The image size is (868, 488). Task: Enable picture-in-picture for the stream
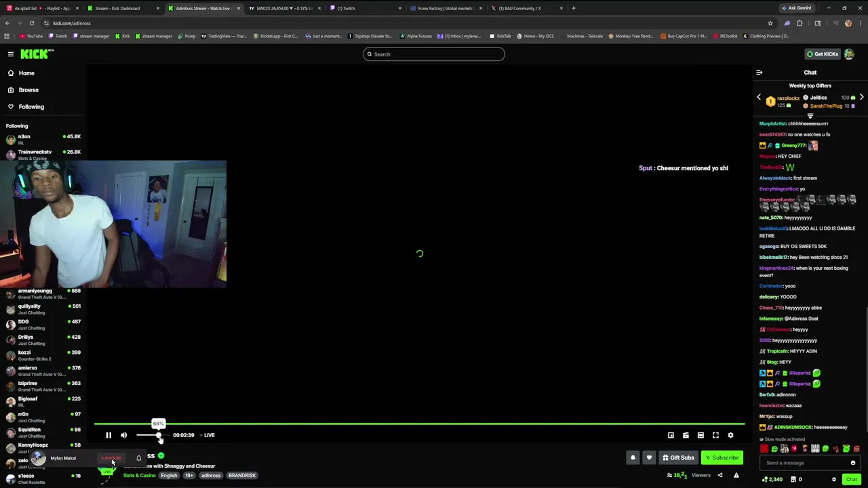[671, 435]
